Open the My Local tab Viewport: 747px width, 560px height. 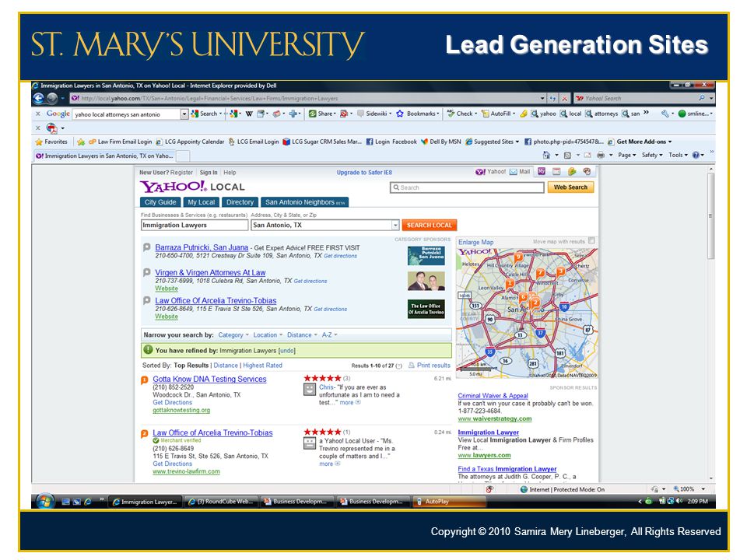(x=201, y=202)
